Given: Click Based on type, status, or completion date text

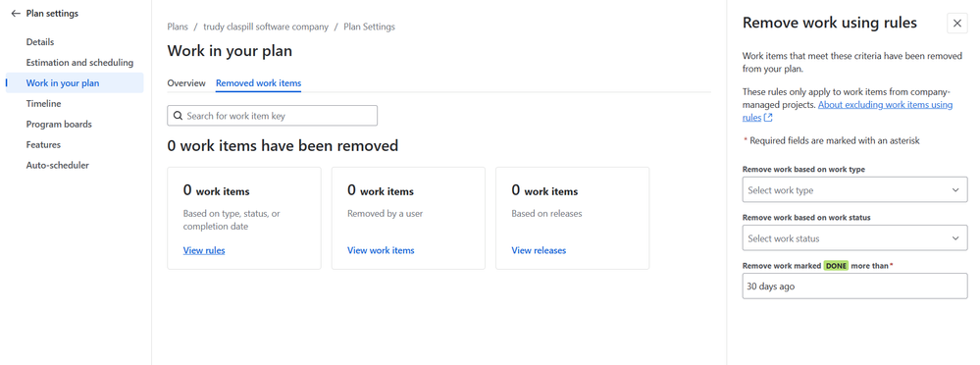Looking at the screenshot, I should pos(232,220).
